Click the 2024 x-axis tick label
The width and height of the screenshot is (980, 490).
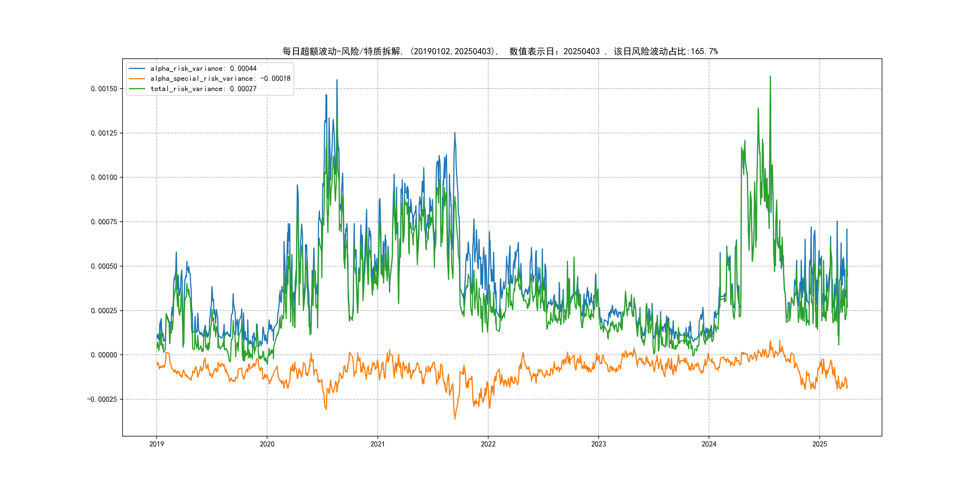(709, 444)
